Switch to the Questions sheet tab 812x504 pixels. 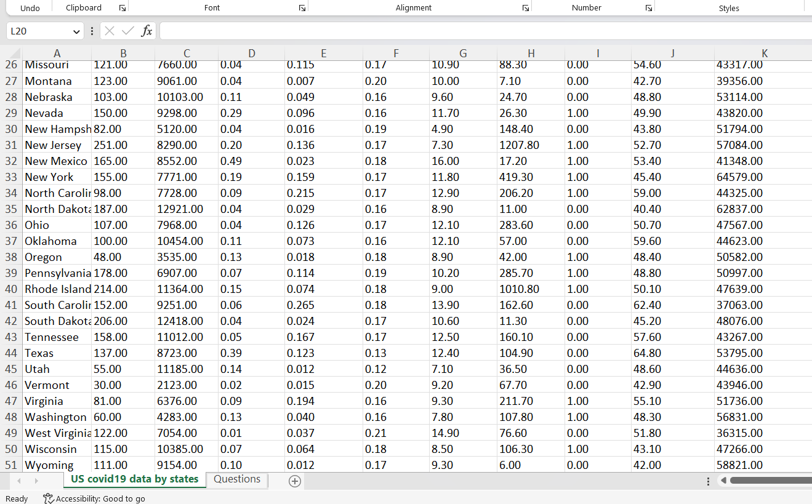tap(236, 479)
